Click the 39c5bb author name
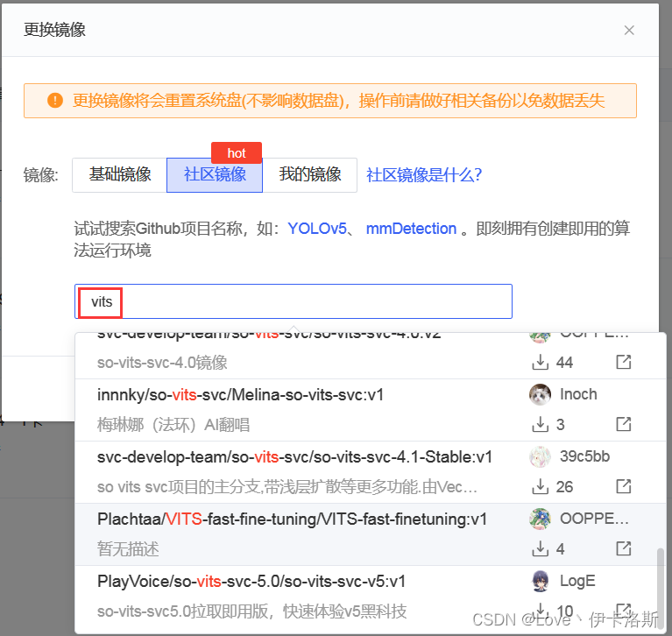The height and width of the screenshot is (636, 672). tap(584, 456)
